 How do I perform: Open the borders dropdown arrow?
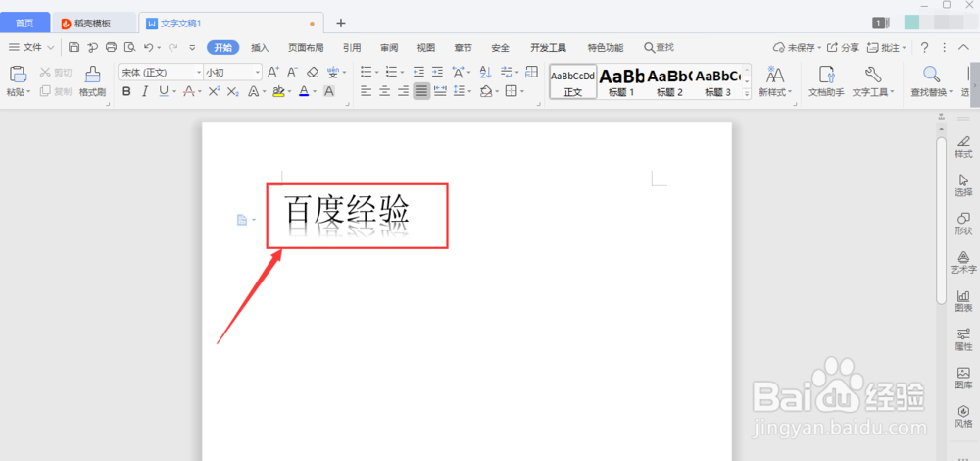click(522, 92)
